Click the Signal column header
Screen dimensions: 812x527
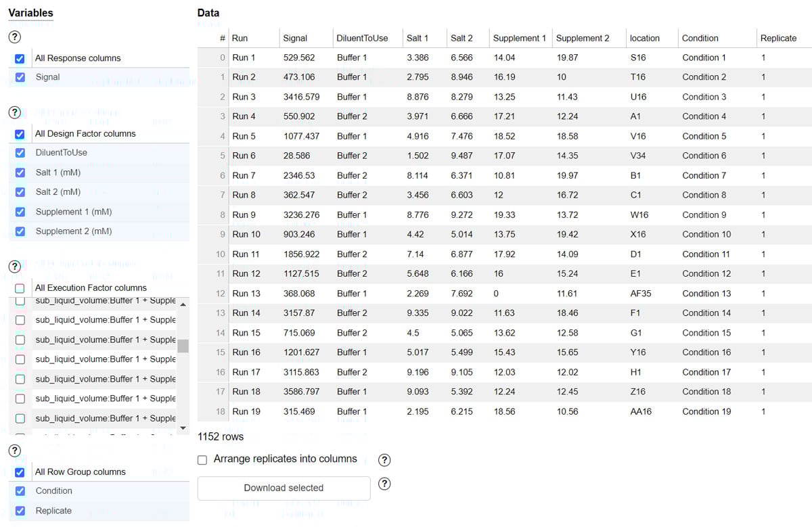pyautogui.click(x=295, y=38)
